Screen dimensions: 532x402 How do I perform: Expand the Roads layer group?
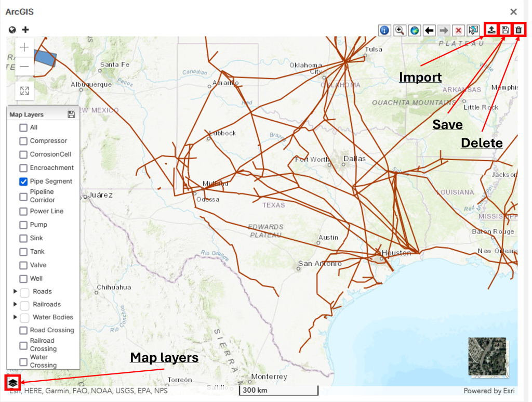(15, 292)
